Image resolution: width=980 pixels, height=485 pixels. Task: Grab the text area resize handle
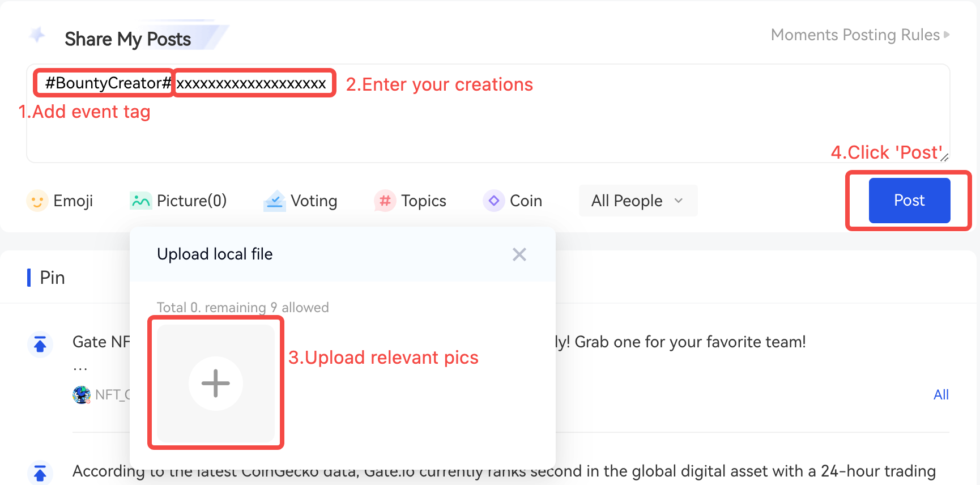[944, 158]
